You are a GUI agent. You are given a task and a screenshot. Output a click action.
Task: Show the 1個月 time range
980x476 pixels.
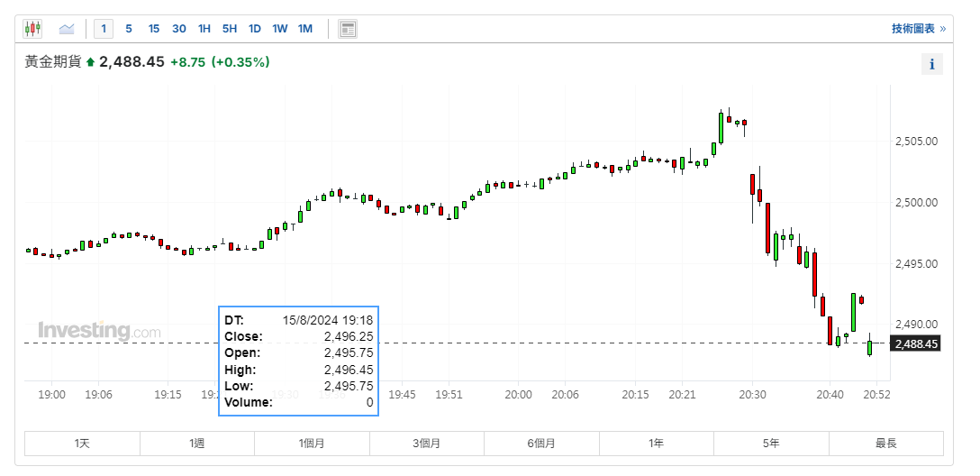(312, 444)
